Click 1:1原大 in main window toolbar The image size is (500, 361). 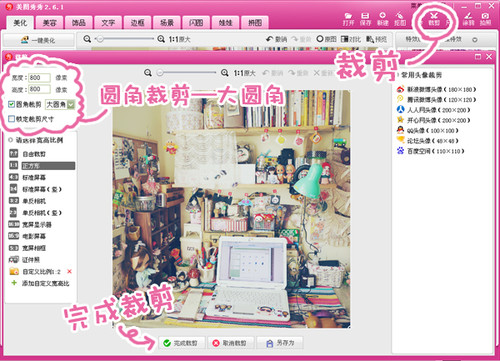[x=179, y=39]
